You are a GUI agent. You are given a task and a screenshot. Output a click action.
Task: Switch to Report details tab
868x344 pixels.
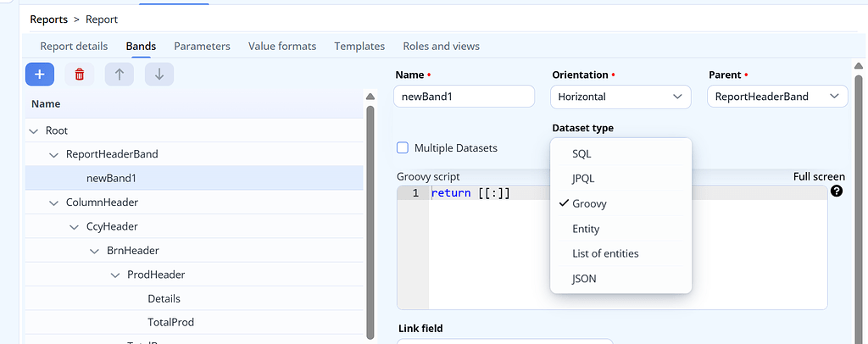75,47
